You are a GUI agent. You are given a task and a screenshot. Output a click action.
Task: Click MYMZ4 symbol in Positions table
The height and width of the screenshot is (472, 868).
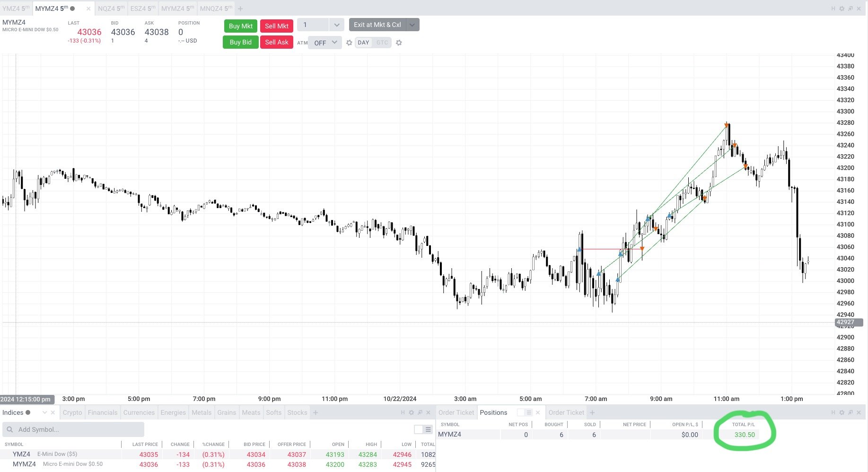point(449,434)
